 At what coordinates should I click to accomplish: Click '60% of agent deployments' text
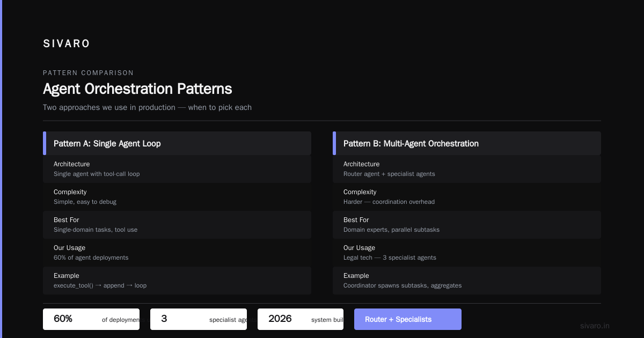[91, 258]
